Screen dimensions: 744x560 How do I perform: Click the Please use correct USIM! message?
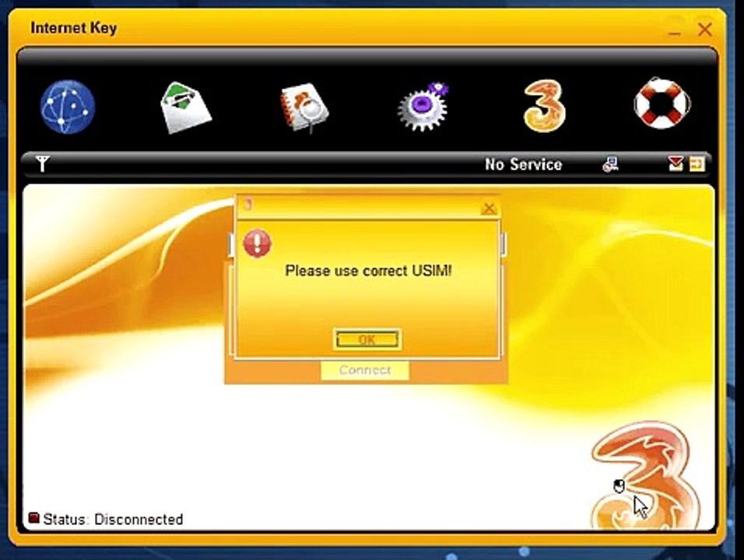point(368,271)
